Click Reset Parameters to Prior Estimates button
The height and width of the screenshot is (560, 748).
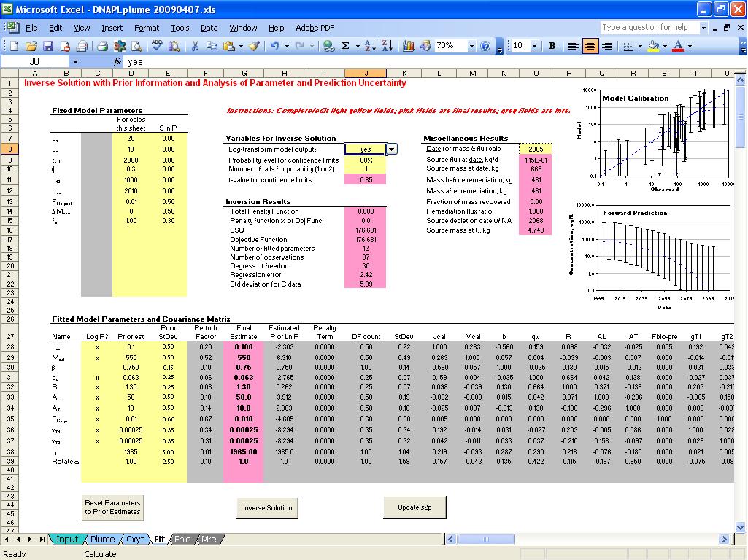(x=112, y=507)
